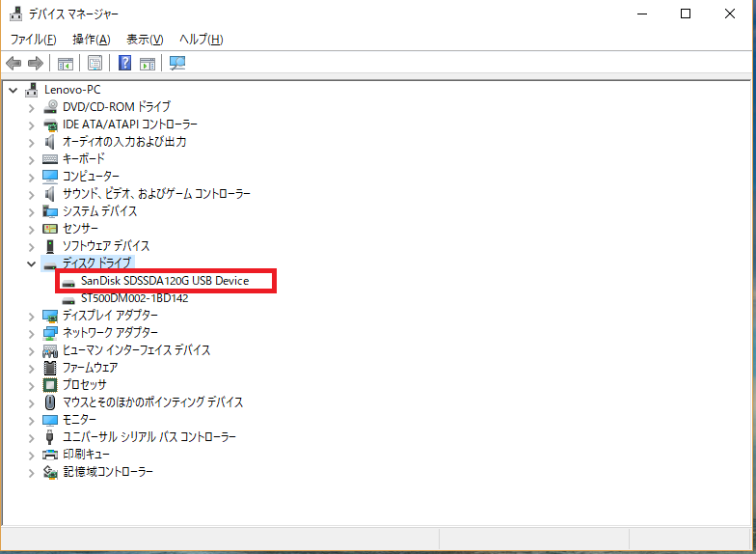The height and width of the screenshot is (554, 756).
Task: Click the Properties toolbar icon
Action: (94, 63)
